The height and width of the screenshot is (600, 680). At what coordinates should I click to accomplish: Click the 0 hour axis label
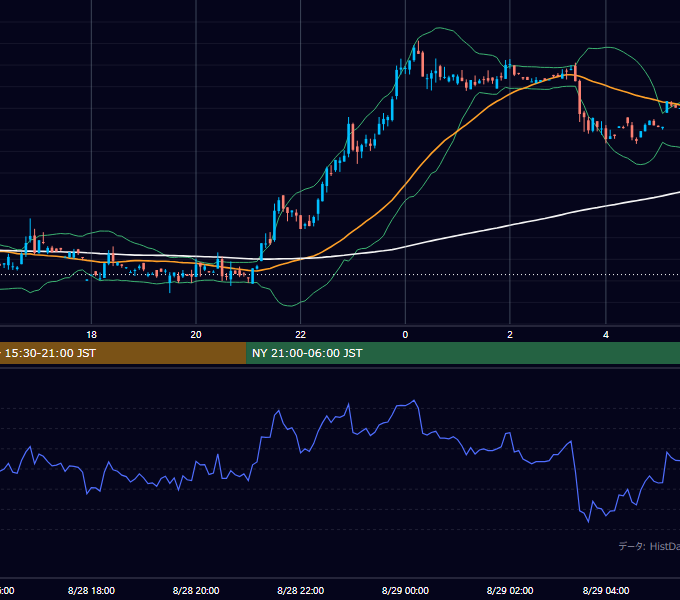[405, 335]
